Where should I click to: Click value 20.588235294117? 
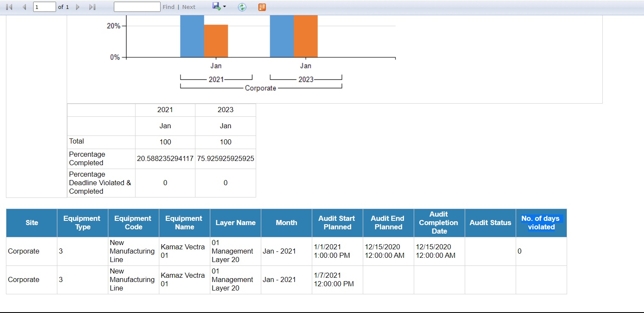[165, 159]
